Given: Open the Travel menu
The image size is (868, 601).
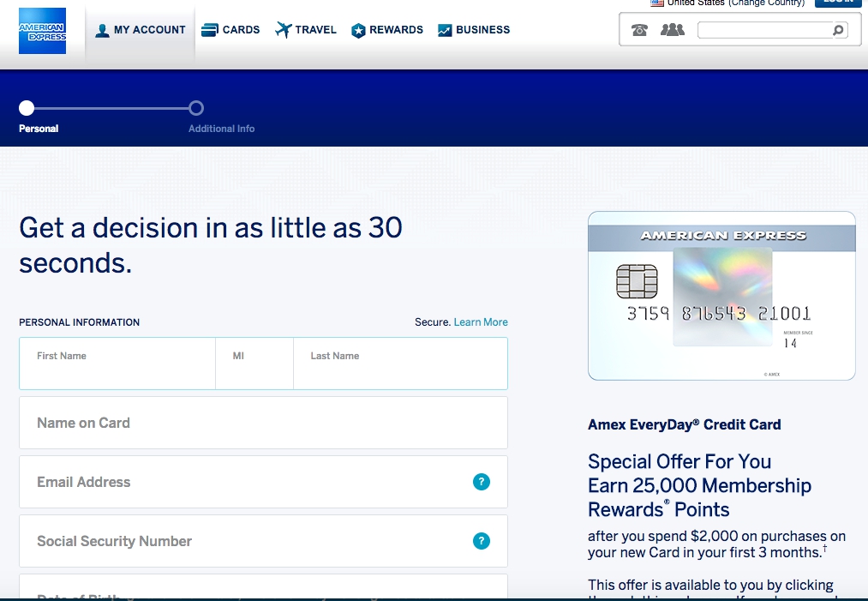Looking at the screenshot, I should click(x=306, y=30).
